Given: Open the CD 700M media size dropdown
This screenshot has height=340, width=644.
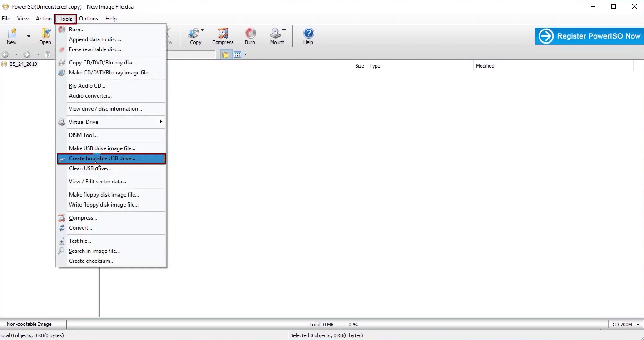Looking at the screenshot, I should point(626,325).
